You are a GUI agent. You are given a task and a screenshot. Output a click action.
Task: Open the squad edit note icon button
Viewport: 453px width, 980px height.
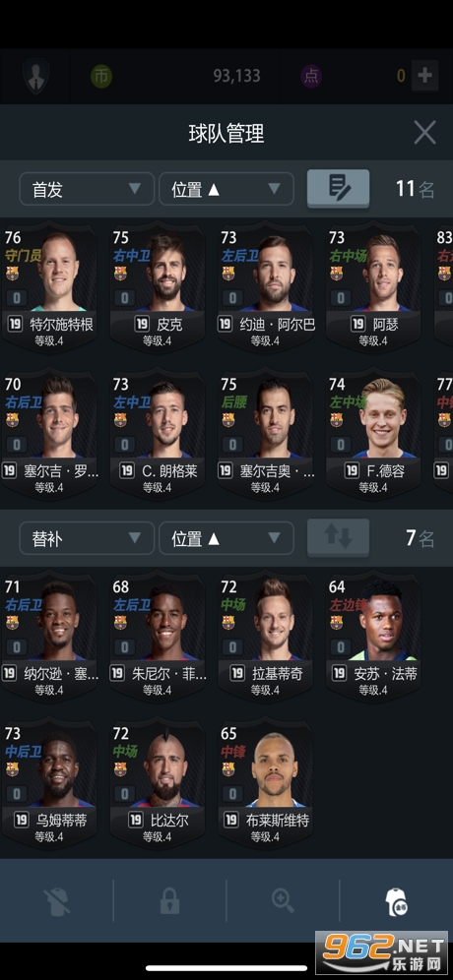point(338,188)
